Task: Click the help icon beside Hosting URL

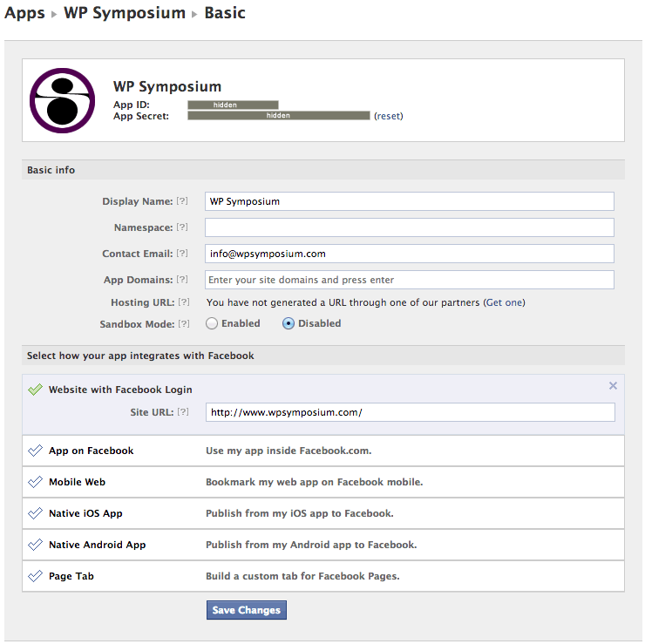Action: 182,302
